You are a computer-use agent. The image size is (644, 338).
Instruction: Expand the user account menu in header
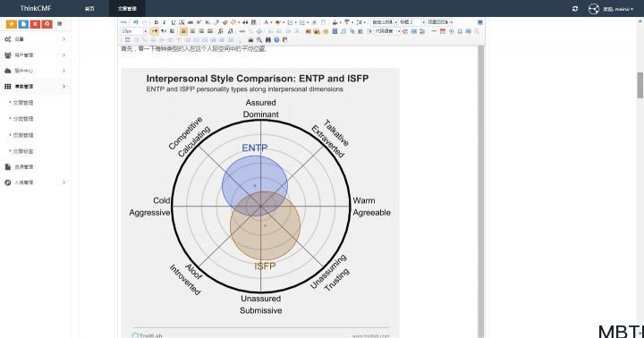(x=611, y=9)
